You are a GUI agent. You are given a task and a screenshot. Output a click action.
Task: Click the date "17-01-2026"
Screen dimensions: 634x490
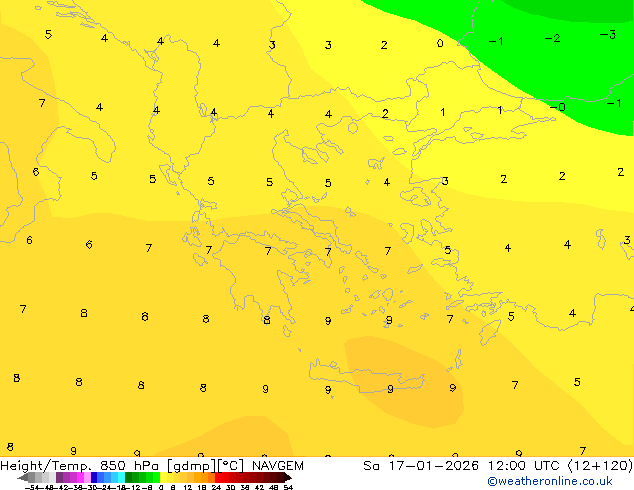pos(434,466)
